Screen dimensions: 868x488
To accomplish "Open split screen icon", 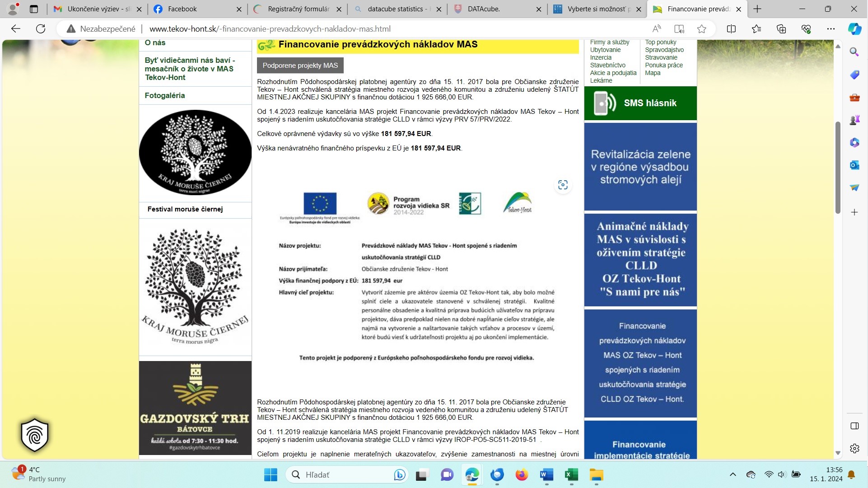I will [731, 29].
